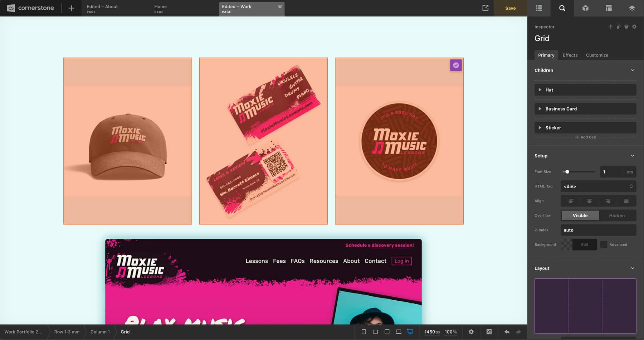644x340 pixels.
Task: Open the page in an external preview
Action: tap(485, 8)
